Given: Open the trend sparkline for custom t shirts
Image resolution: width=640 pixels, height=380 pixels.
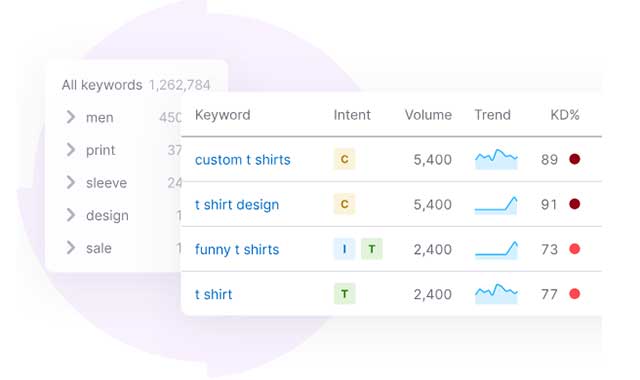Looking at the screenshot, I should [x=496, y=159].
